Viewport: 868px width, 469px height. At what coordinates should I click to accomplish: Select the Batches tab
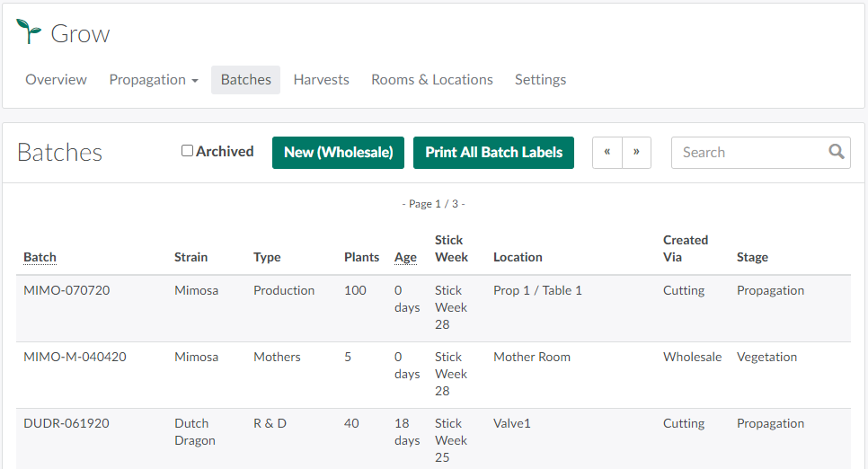pos(245,79)
